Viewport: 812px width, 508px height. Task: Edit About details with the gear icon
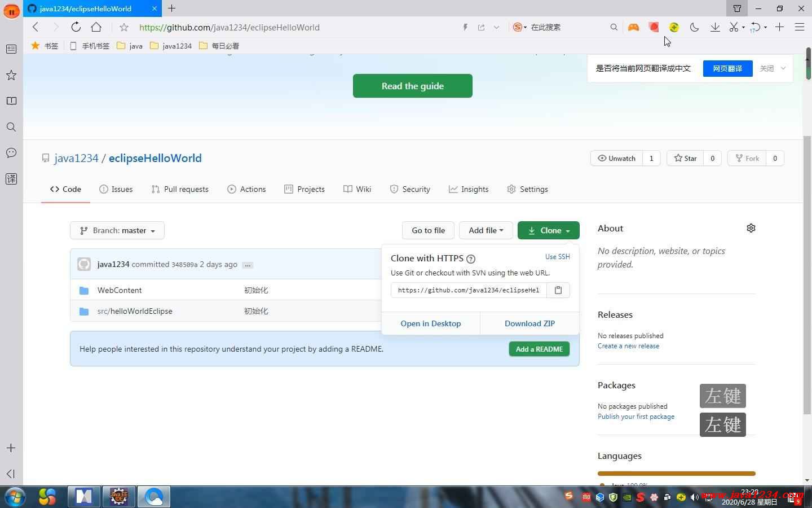(751, 228)
